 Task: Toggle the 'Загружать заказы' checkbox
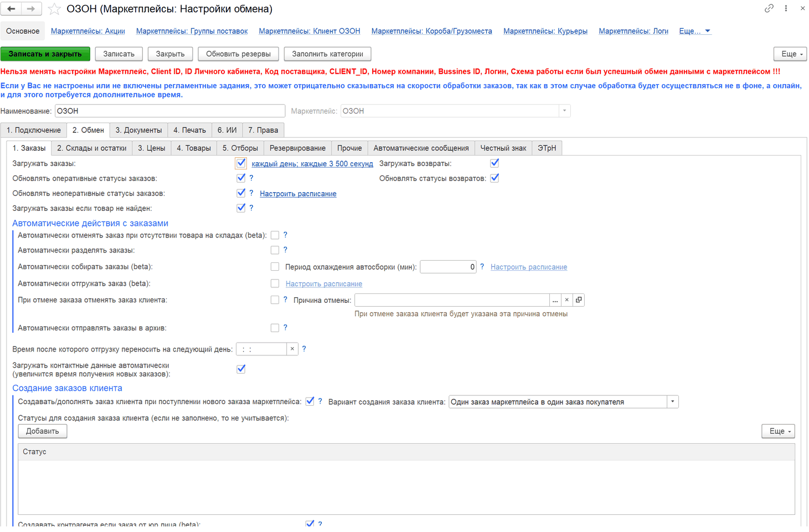241,163
